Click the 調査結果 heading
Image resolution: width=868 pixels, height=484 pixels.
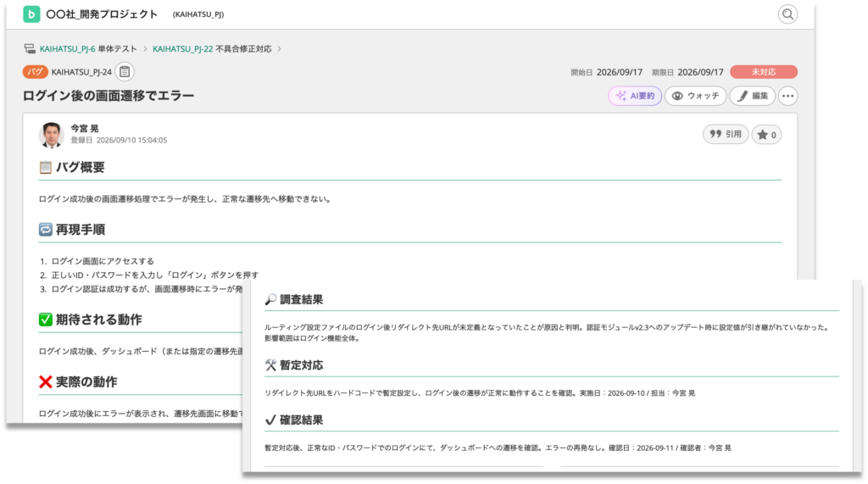[301, 299]
